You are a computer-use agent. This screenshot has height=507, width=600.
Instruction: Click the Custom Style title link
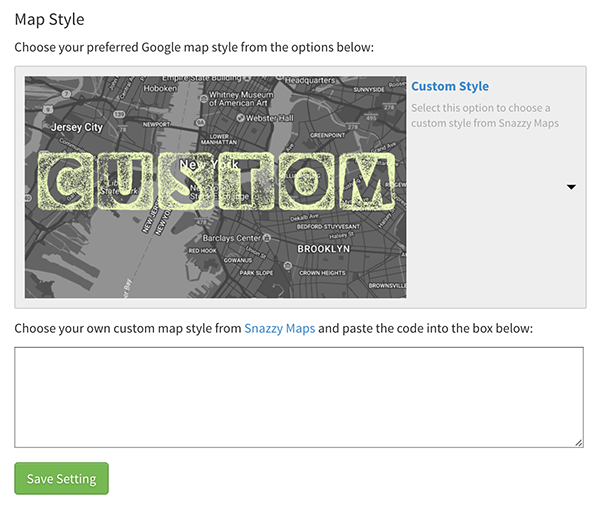pos(450,86)
